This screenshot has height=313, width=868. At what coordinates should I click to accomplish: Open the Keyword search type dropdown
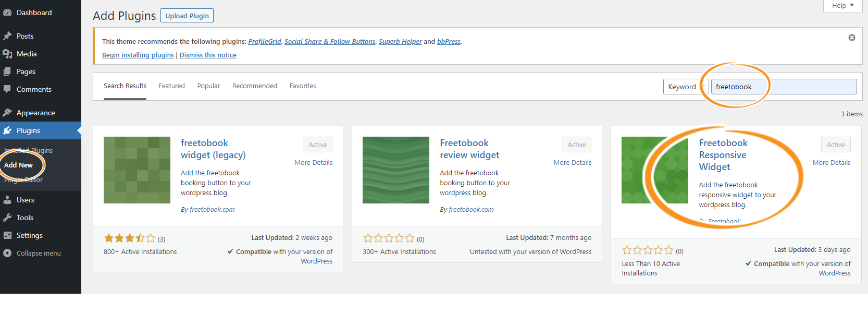pyautogui.click(x=685, y=87)
